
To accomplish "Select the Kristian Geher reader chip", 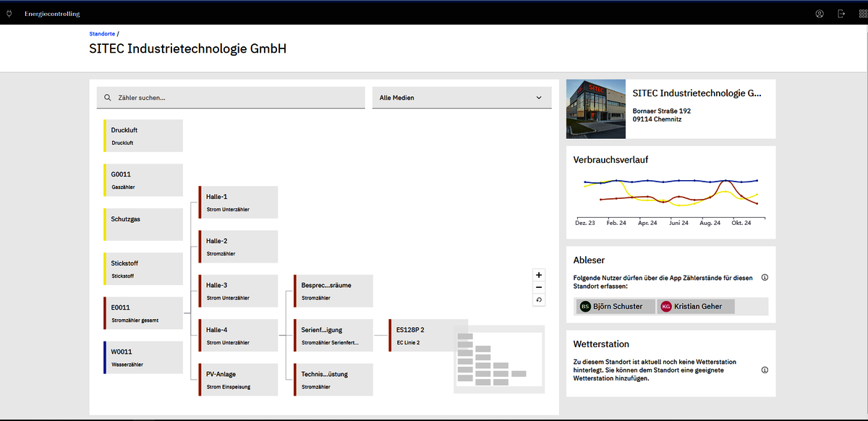I will pos(696,307).
